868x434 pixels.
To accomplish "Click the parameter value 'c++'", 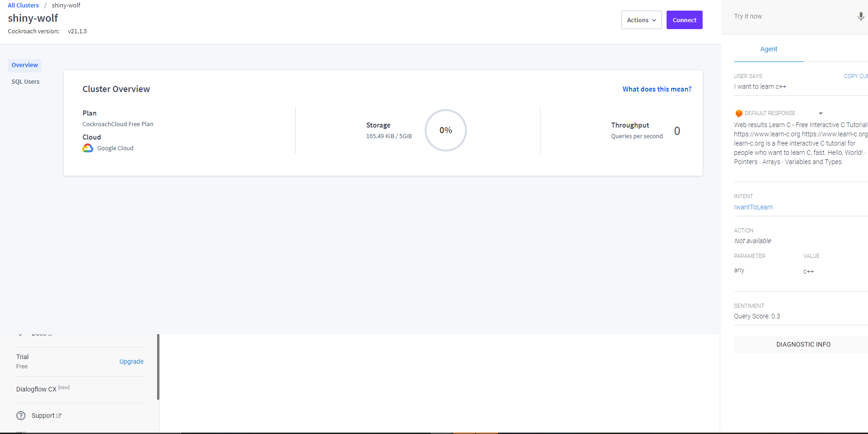I will click(x=808, y=272).
